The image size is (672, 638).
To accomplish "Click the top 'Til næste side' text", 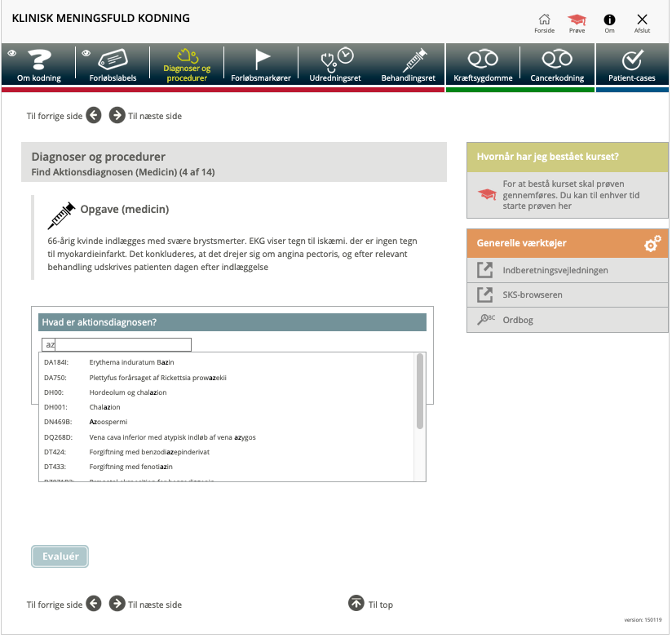I will pos(155,116).
